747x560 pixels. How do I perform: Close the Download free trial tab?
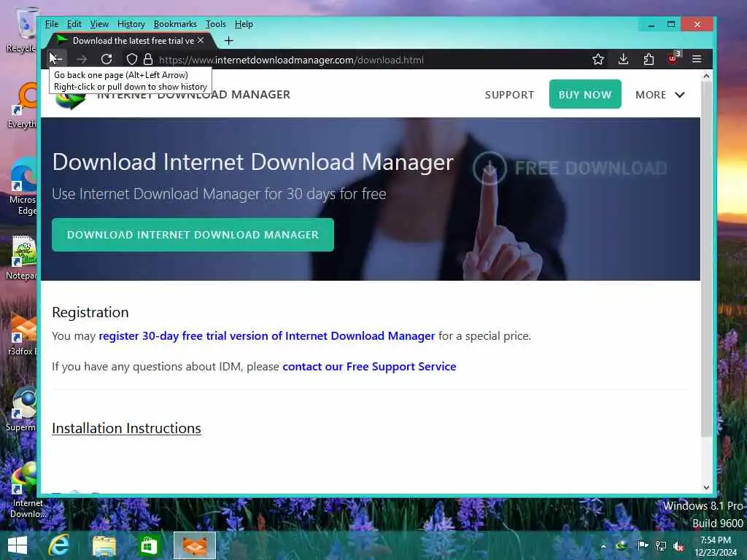pyautogui.click(x=201, y=41)
